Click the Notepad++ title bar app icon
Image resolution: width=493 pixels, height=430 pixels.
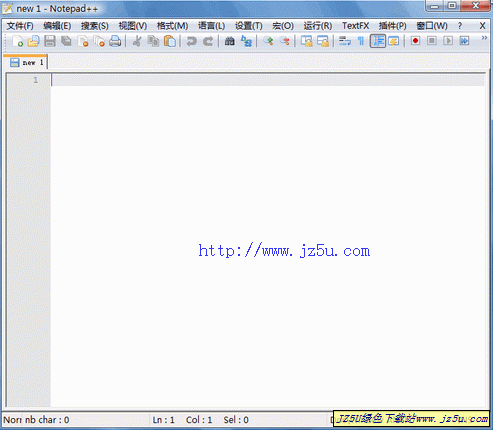pyautogui.click(x=7, y=8)
